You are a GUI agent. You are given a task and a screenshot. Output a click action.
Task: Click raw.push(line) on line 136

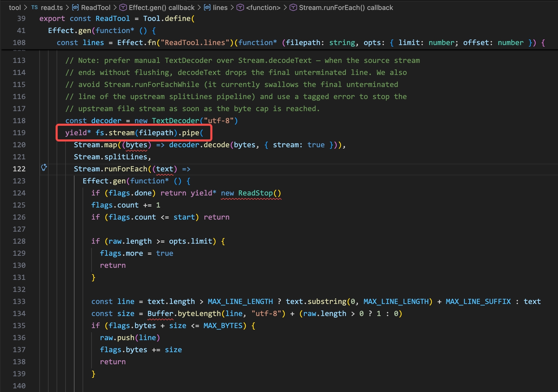pos(130,338)
